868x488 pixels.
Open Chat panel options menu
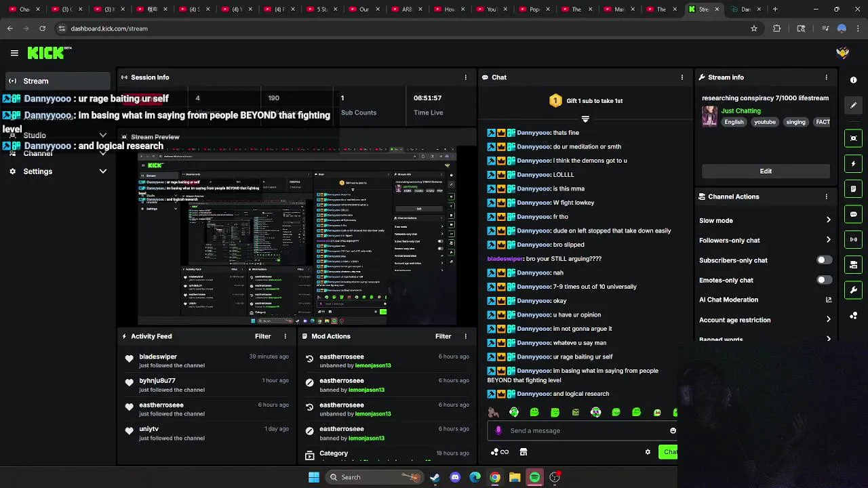click(682, 77)
